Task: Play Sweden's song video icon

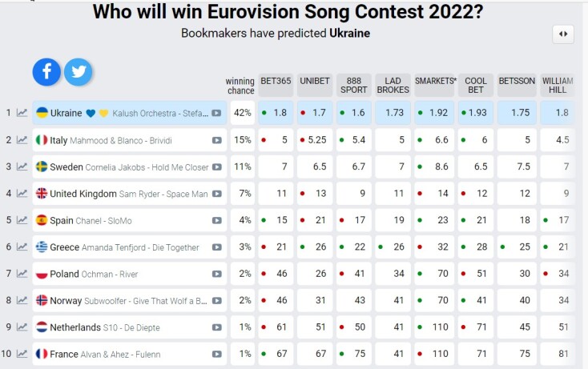Action: click(216, 167)
